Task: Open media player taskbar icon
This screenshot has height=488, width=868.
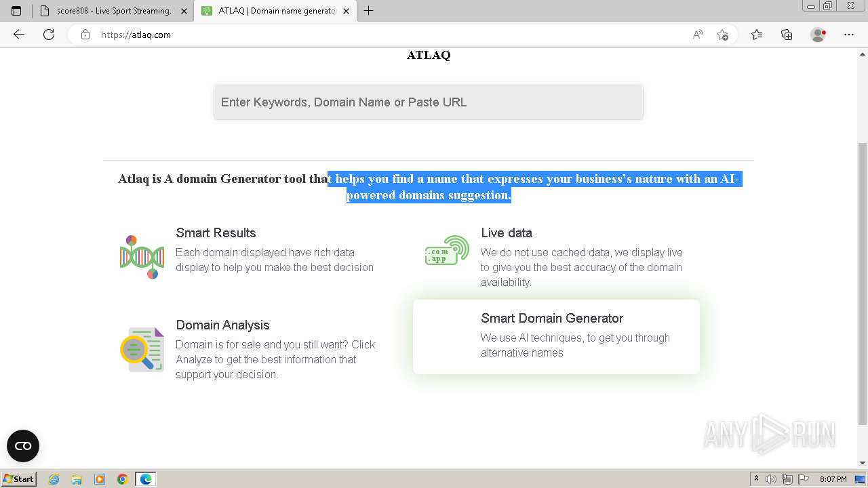Action: [100, 479]
